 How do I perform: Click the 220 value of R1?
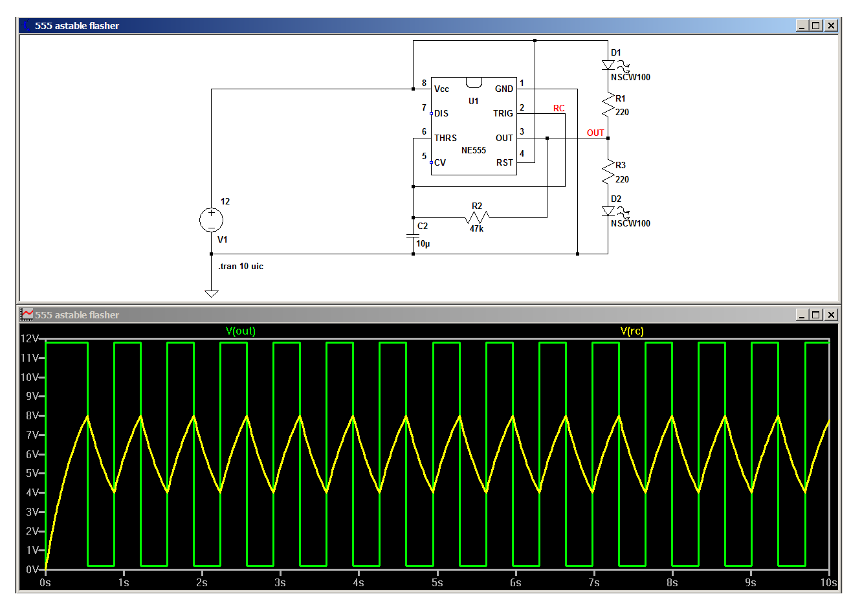[x=622, y=112]
